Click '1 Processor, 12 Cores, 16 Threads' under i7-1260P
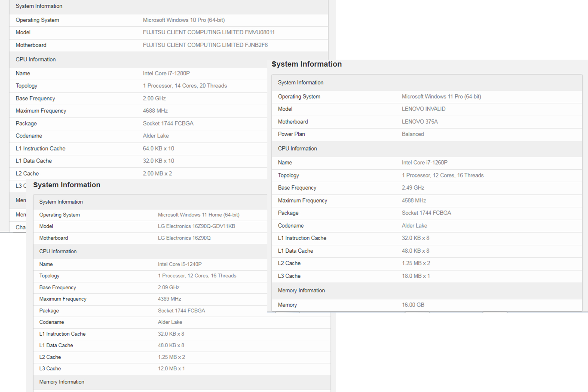This screenshot has width=588, height=392. click(443, 175)
